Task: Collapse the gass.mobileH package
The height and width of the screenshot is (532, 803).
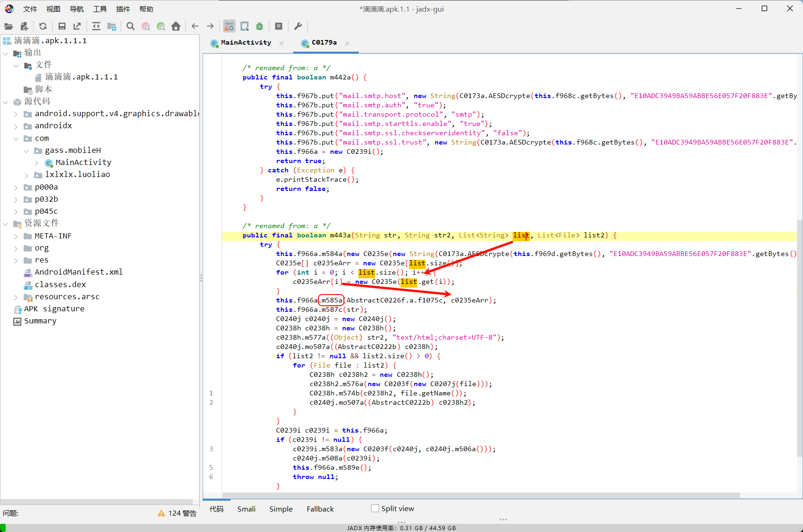Action: pos(26,151)
